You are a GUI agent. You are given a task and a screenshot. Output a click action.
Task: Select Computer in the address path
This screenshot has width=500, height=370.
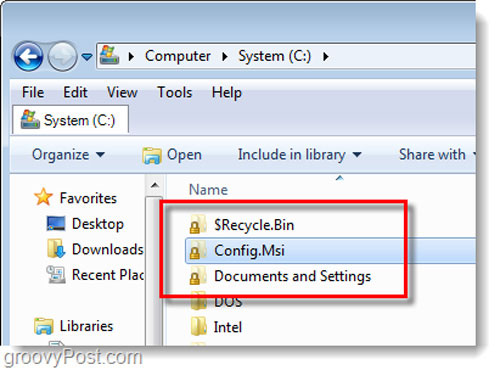coord(178,56)
